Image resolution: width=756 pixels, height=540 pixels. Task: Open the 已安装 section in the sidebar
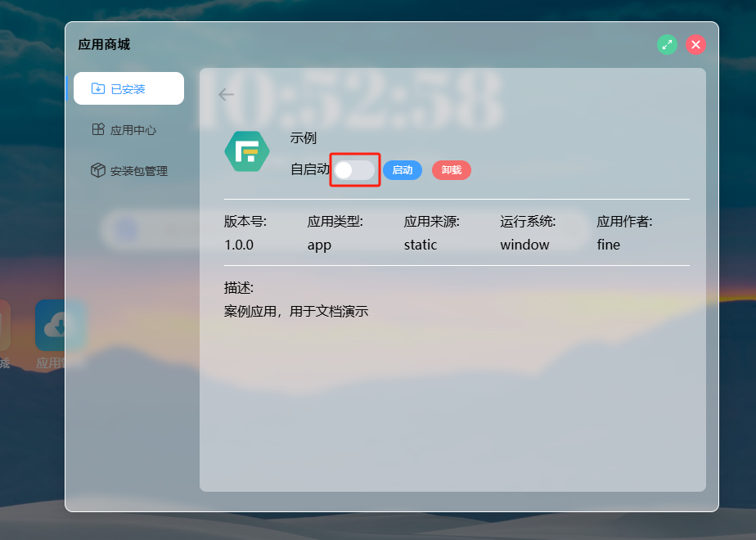tap(128, 88)
